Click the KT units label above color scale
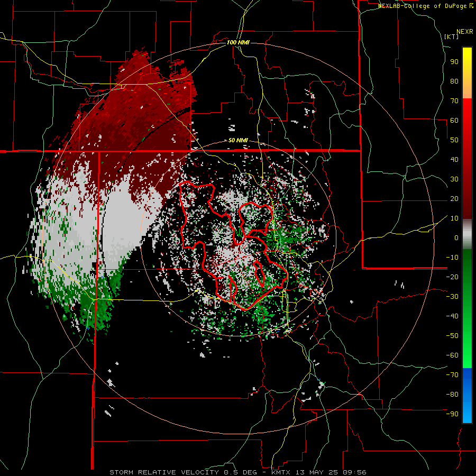The height and width of the screenshot is (476, 476). point(452,36)
